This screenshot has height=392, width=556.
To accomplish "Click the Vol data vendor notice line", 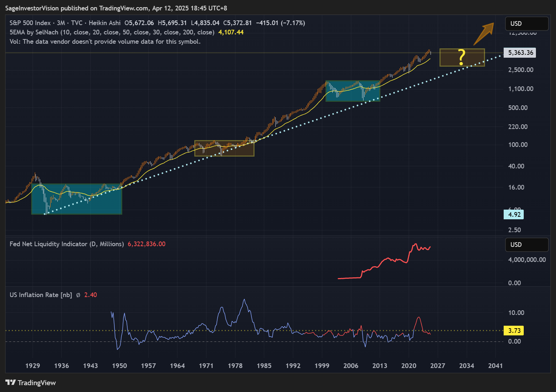I will (105, 42).
